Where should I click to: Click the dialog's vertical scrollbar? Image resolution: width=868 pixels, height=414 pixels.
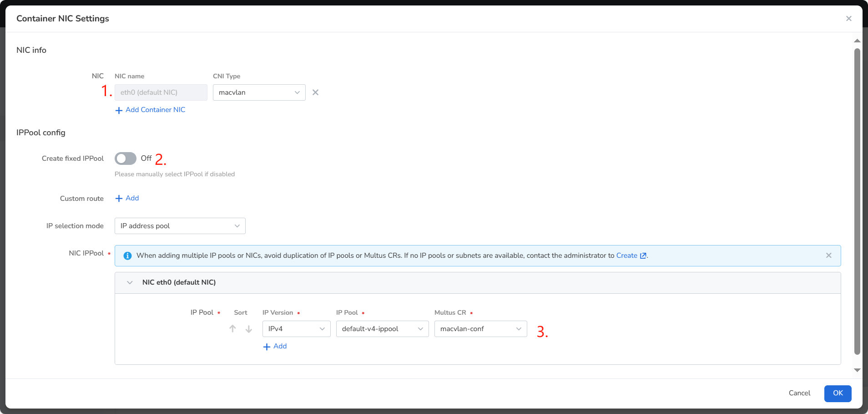point(857,200)
